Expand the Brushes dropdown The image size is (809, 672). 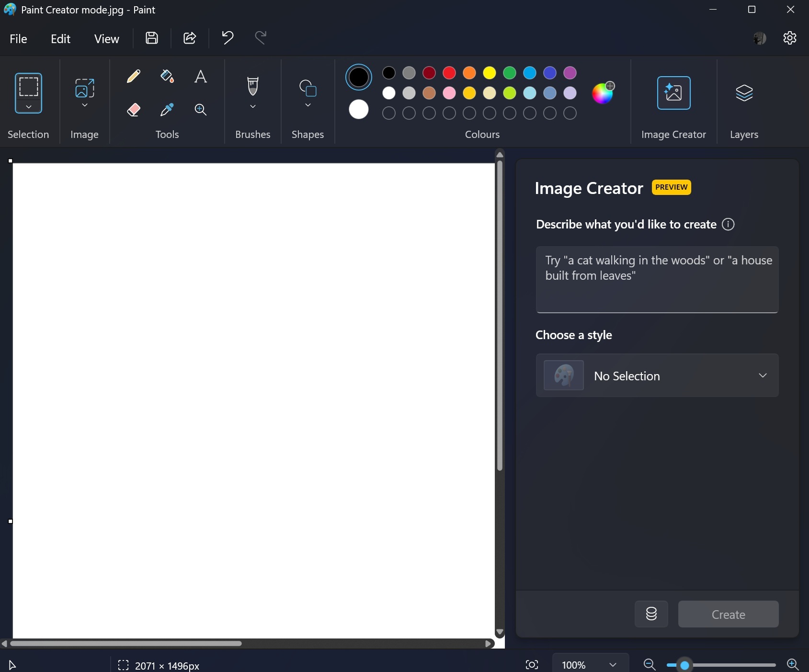click(x=253, y=107)
